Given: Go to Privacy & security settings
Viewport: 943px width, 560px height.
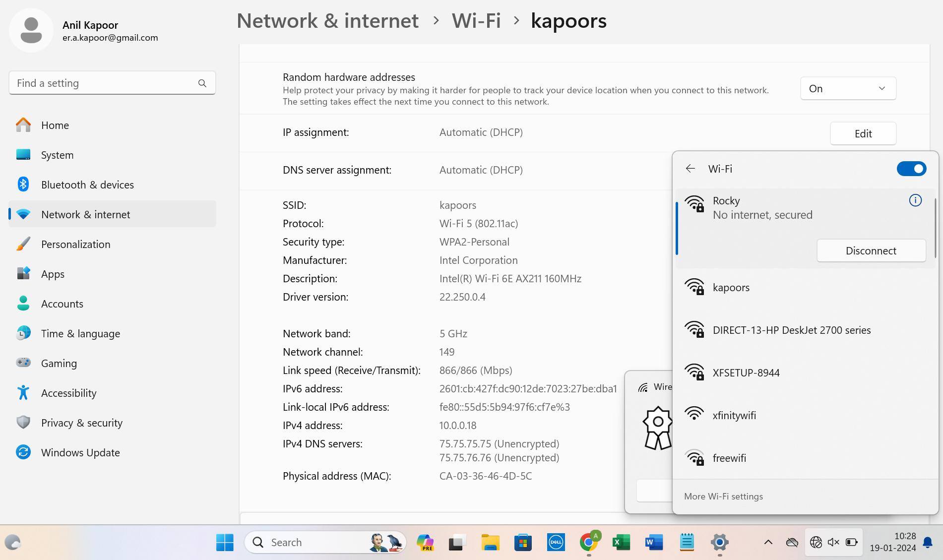Looking at the screenshot, I should click(82, 423).
